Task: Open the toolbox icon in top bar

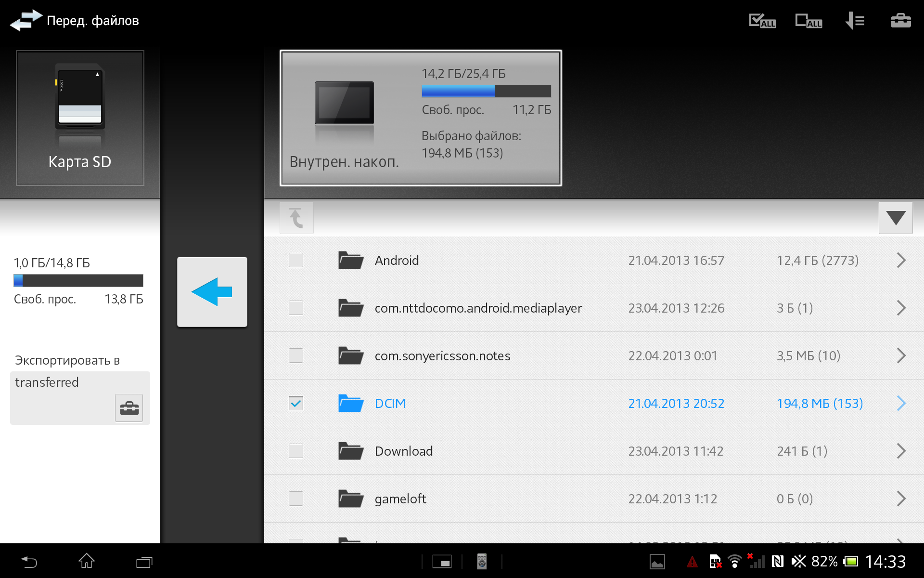Action: click(900, 21)
